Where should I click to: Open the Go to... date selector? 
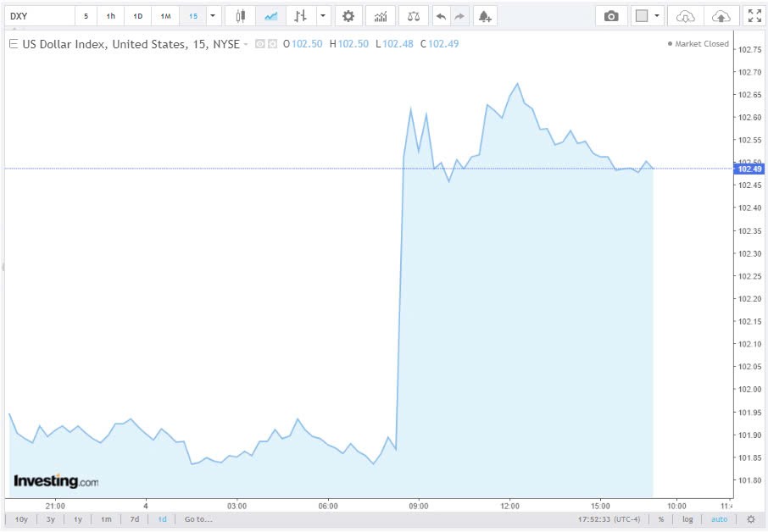tap(196, 518)
